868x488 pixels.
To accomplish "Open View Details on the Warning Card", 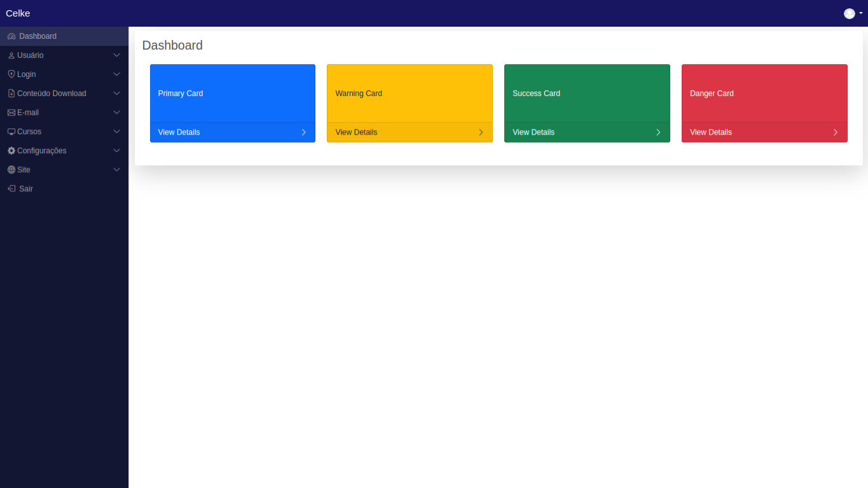I will (x=356, y=132).
